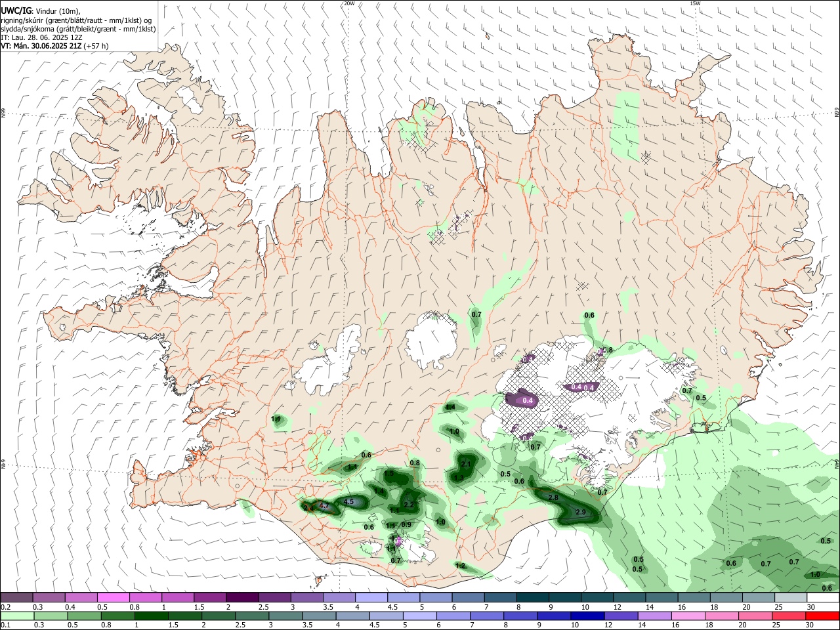
Task: Click the UWC/IG title text
Action: click(16, 11)
